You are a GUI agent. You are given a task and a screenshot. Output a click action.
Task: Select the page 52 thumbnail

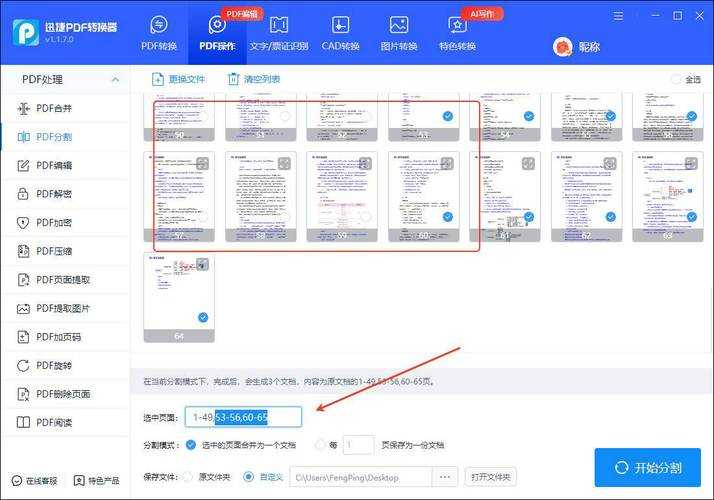click(342, 117)
